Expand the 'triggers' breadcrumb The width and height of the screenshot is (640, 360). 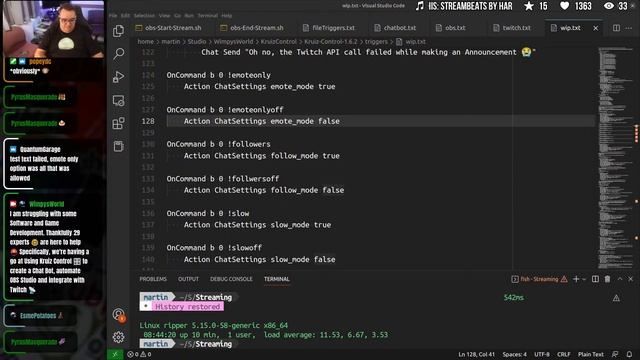point(376,42)
